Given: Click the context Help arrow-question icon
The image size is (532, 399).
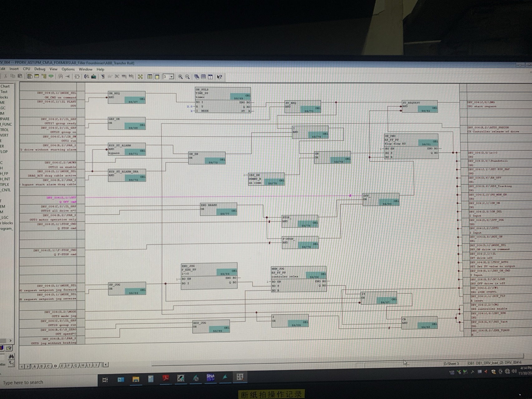Looking at the screenshot, I should (x=220, y=77).
